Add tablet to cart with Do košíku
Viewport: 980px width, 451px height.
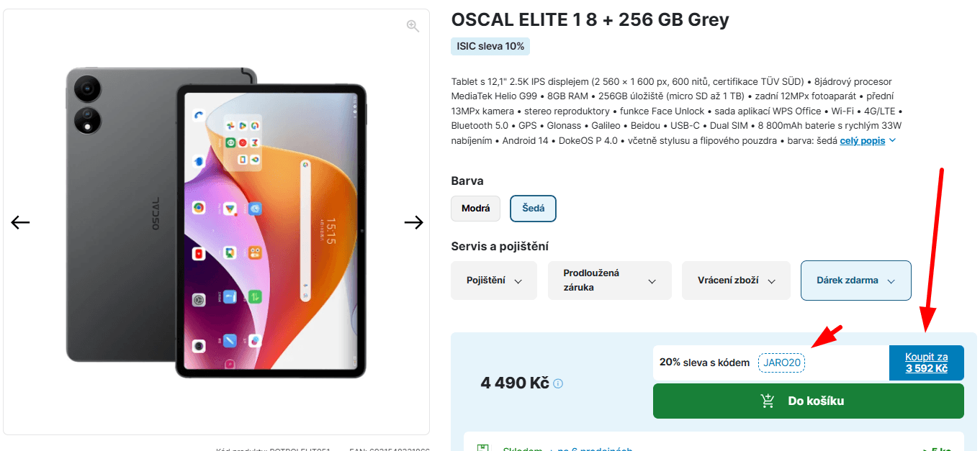click(x=808, y=401)
